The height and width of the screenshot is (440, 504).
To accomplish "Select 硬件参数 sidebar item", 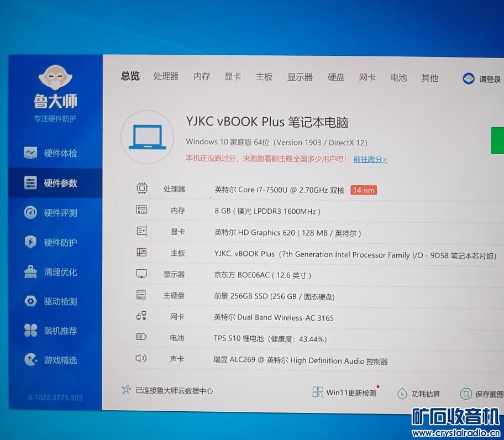I will point(55,183).
